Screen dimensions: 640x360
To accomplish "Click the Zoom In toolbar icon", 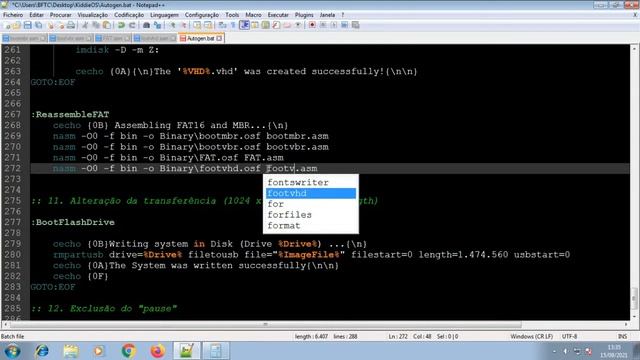I will (x=173, y=25).
